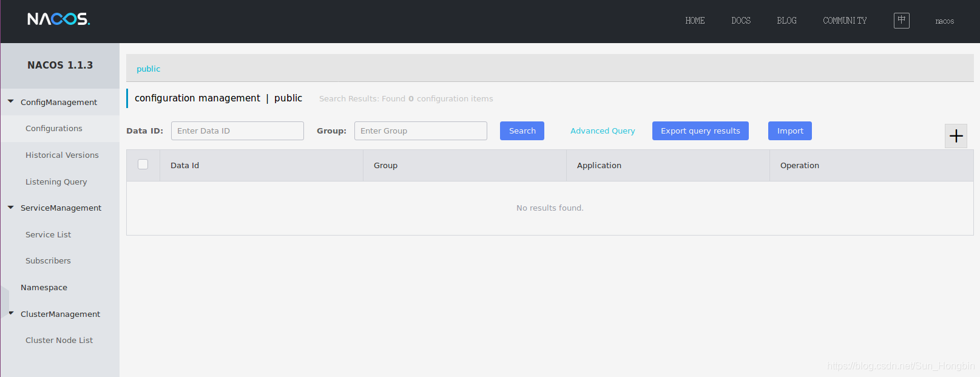Open the Service List page
The height and width of the screenshot is (377, 980).
(49, 234)
